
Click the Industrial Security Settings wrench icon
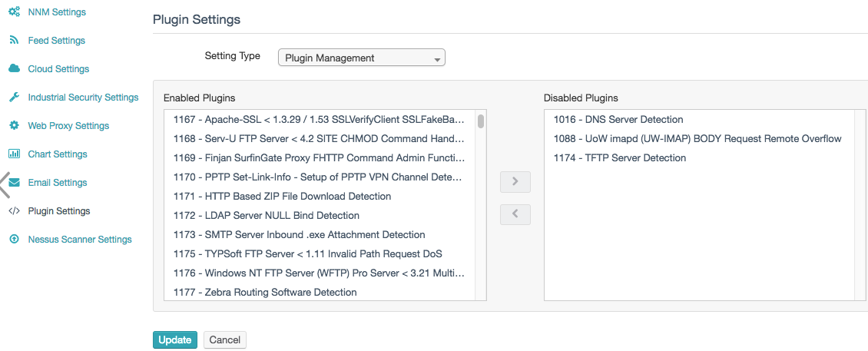pos(14,98)
